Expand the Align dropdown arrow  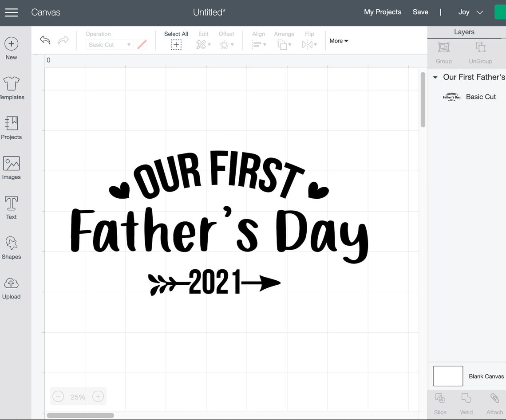click(265, 44)
